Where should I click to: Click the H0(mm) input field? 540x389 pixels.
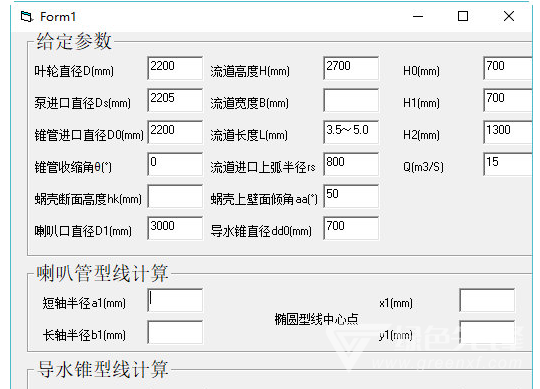(508, 68)
